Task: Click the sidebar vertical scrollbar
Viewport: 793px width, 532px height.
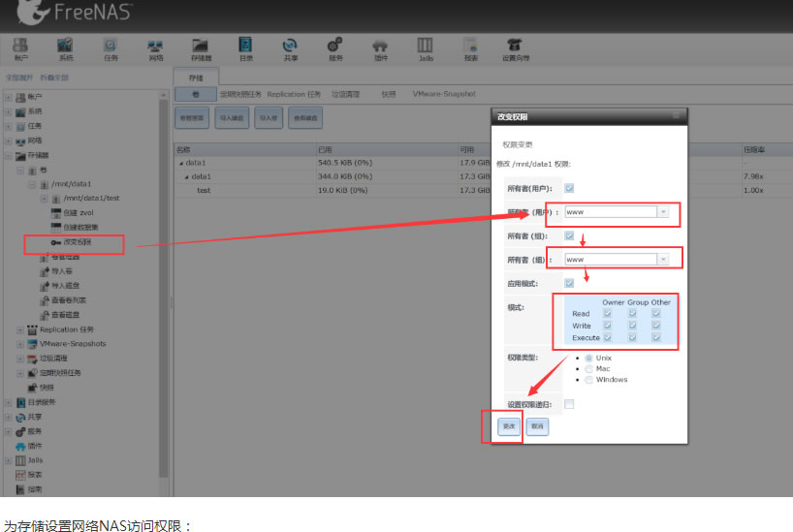Action: pyautogui.click(x=164, y=291)
